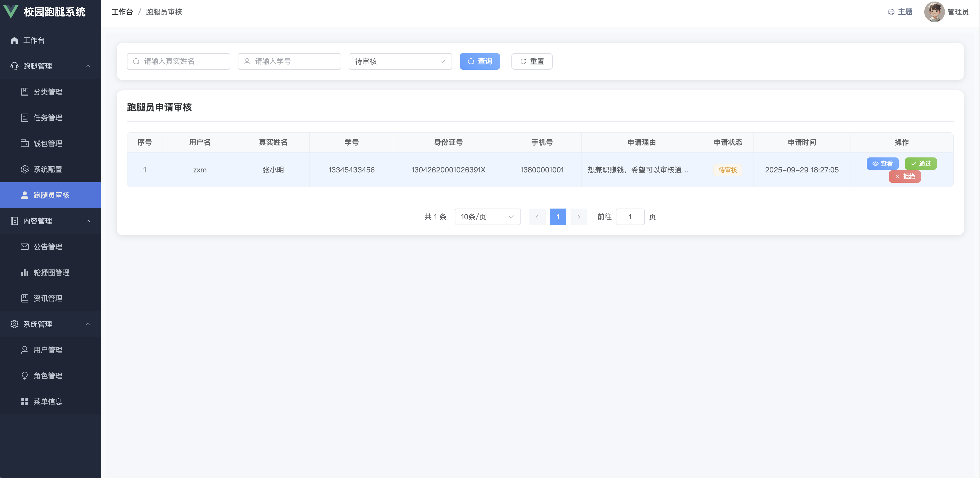Image resolution: width=980 pixels, height=478 pixels.
Task: Open the 待审核 status filter dropdown
Action: coord(400,61)
